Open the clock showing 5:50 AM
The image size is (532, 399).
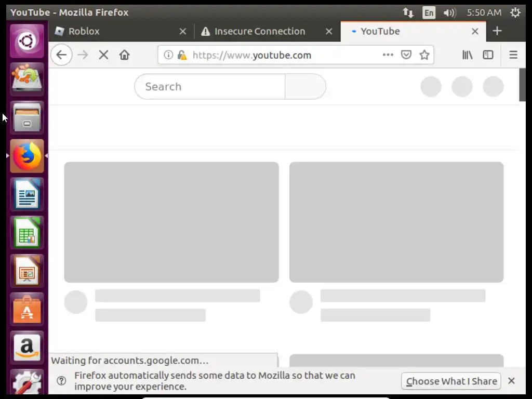click(x=484, y=12)
